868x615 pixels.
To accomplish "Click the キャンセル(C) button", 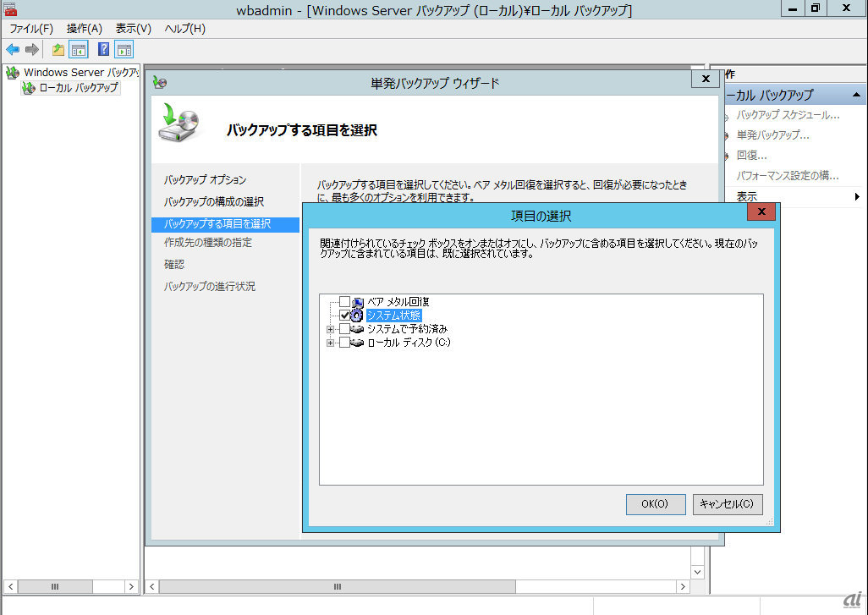I will tap(728, 504).
